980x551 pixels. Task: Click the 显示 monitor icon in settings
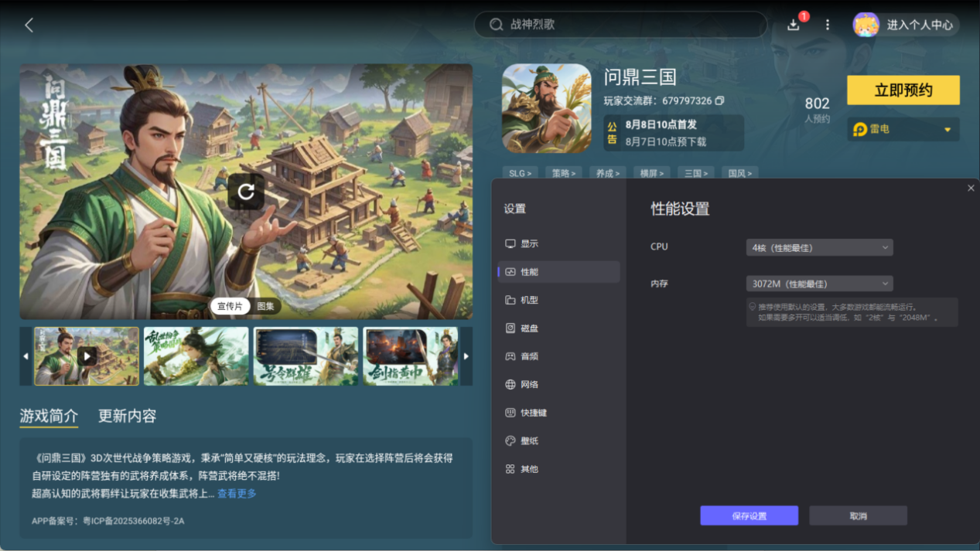[510, 243]
